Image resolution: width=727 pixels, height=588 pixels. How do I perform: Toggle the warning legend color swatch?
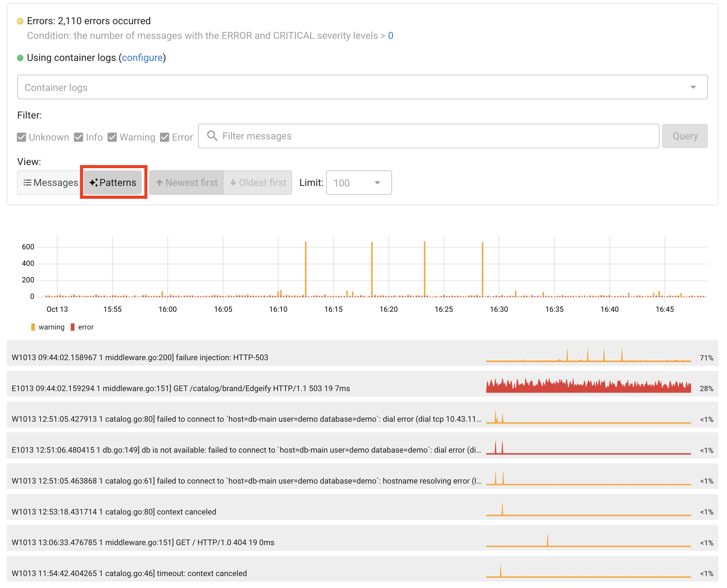tap(33, 327)
